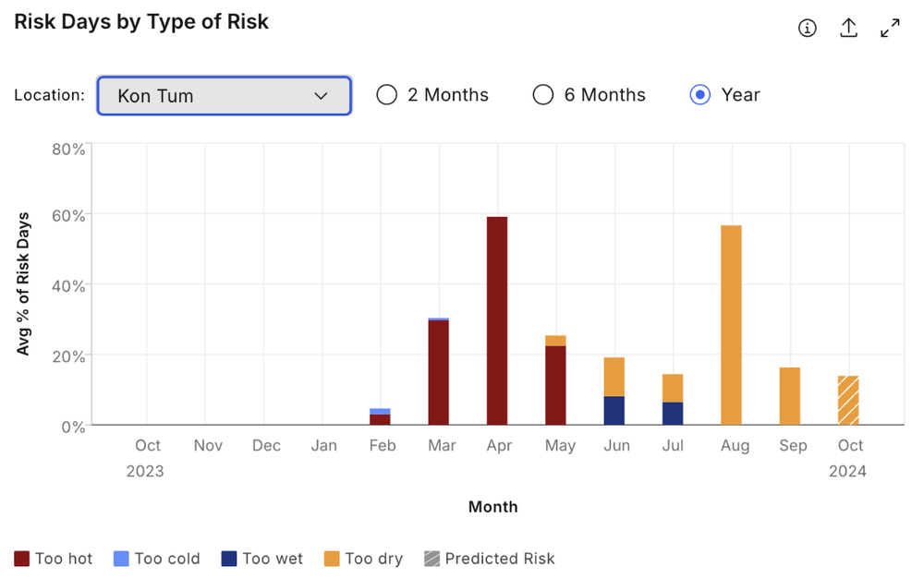Expand chart to fullscreen via arrows icon
Screen dimensions: 924x578
[x=890, y=28]
